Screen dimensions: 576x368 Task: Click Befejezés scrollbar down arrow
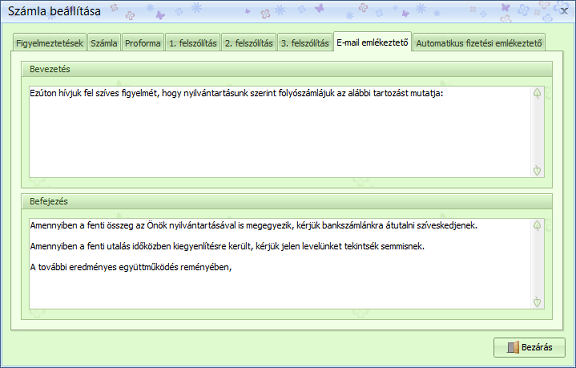[x=537, y=302]
